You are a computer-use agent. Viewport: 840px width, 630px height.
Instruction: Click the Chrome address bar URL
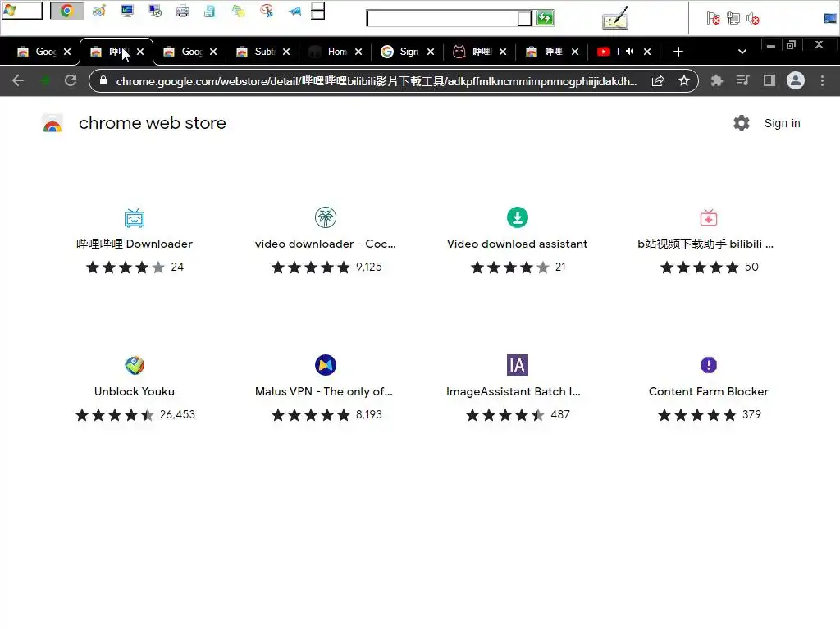click(376, 81)
